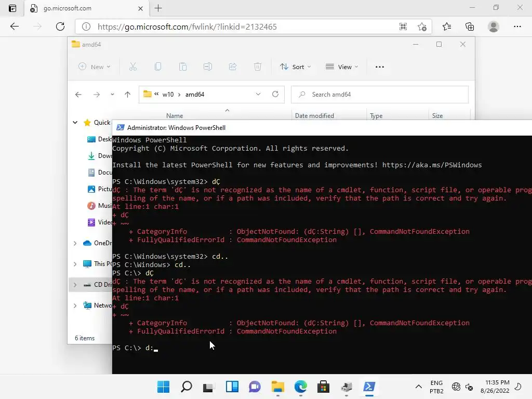
Task: Click w10 in the Explorer breadcrumb
Action: [168, 95]
